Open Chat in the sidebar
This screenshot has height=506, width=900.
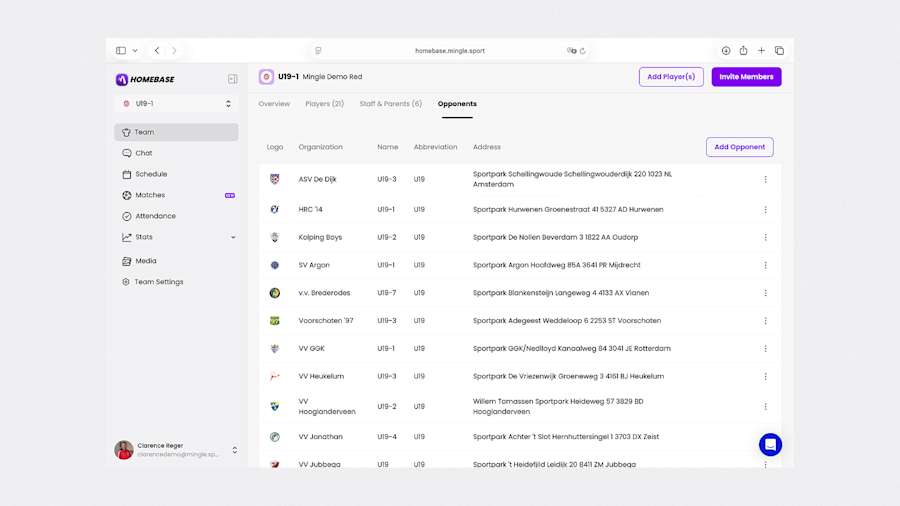176,153
